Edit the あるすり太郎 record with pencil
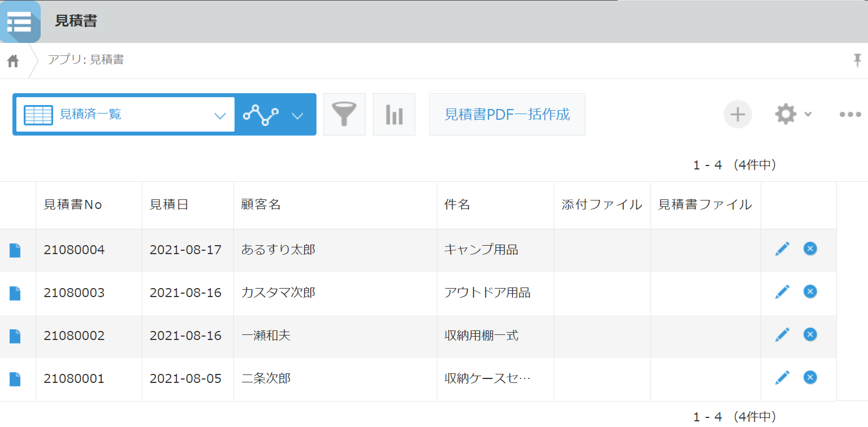The height and width of the screenshot is (427, 868). click(x=782, y=249)
